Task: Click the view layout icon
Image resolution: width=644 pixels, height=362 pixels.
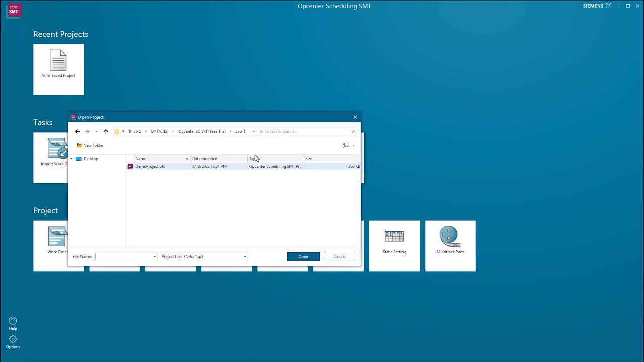Action: [345, 145]
